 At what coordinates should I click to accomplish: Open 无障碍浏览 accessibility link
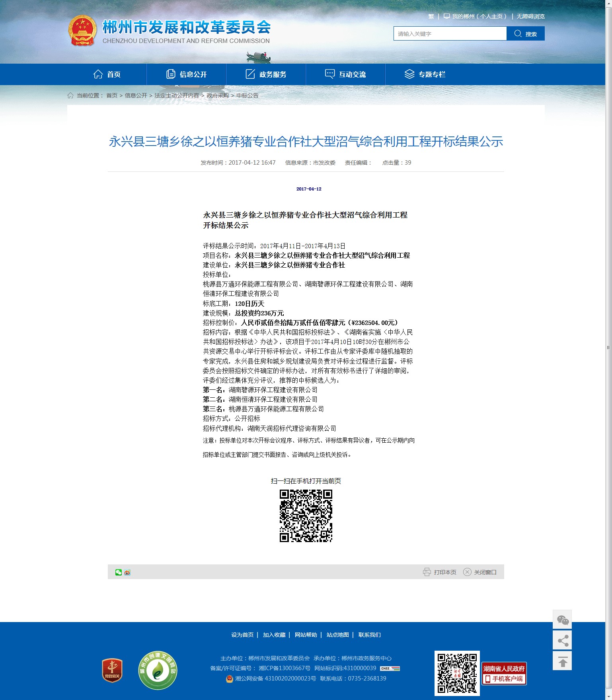pyautogui.click(x=530, y=16)
